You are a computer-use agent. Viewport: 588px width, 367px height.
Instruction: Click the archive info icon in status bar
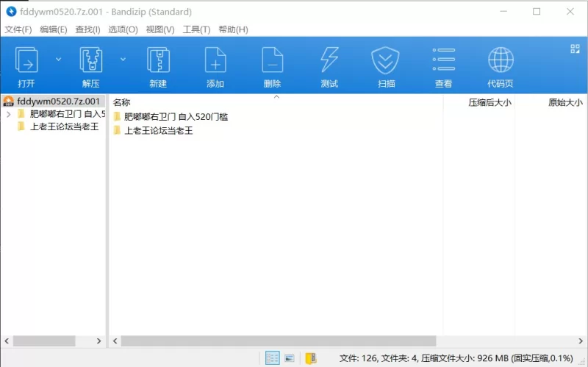pos(311,358)
